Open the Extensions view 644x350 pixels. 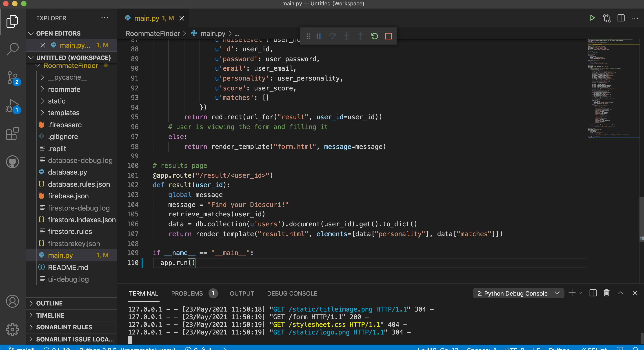click(x=12, y=134)
